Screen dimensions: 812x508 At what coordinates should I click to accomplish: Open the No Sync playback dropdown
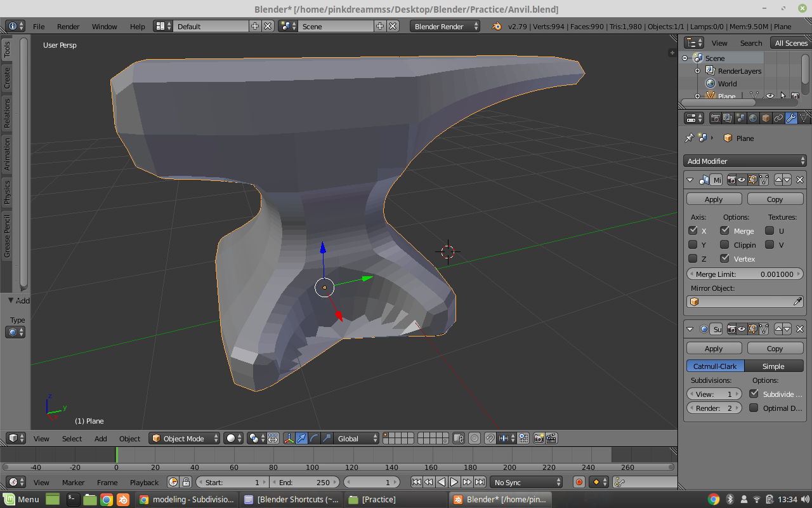pyautogui.click(x=527, y=482)
